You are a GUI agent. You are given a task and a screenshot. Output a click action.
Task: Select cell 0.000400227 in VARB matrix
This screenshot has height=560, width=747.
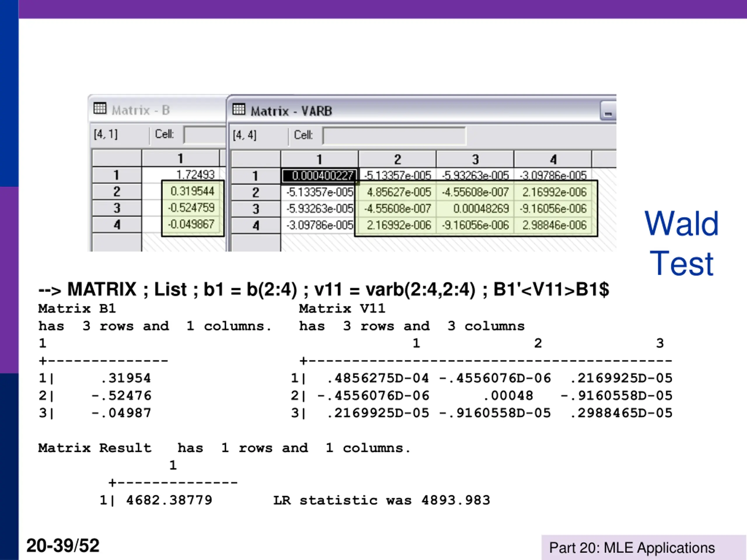pyautogui.click(x=320, y=176)
